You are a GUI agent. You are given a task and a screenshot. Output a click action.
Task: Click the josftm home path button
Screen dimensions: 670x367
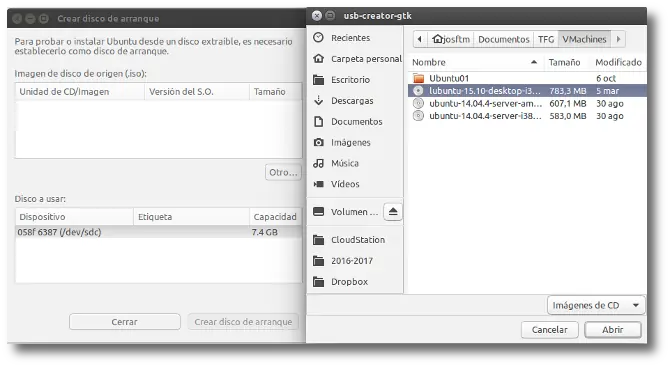(x=451, y=39)
